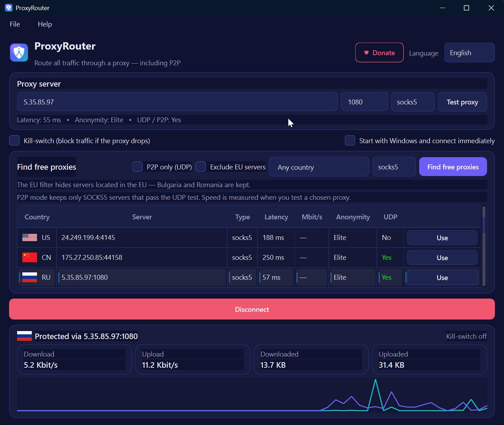Click the Downloaded total card showing 13.7 KB
The image size is (504, 425).
311,359
